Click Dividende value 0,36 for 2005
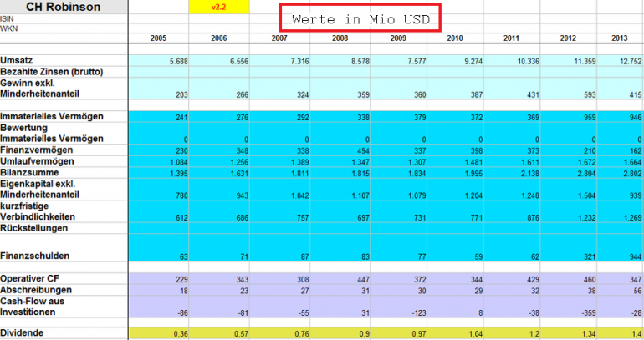644x340 pixels. 181,334
